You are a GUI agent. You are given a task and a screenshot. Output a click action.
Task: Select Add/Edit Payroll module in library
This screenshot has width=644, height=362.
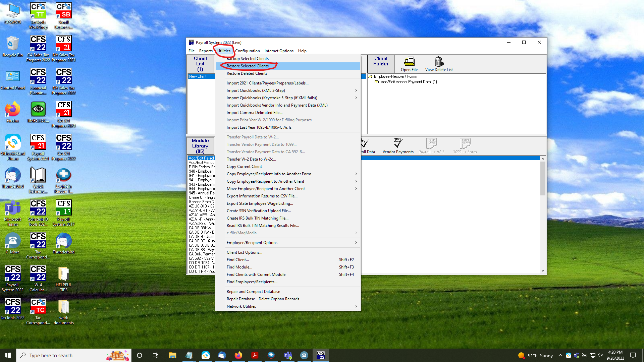pos(201,158)
